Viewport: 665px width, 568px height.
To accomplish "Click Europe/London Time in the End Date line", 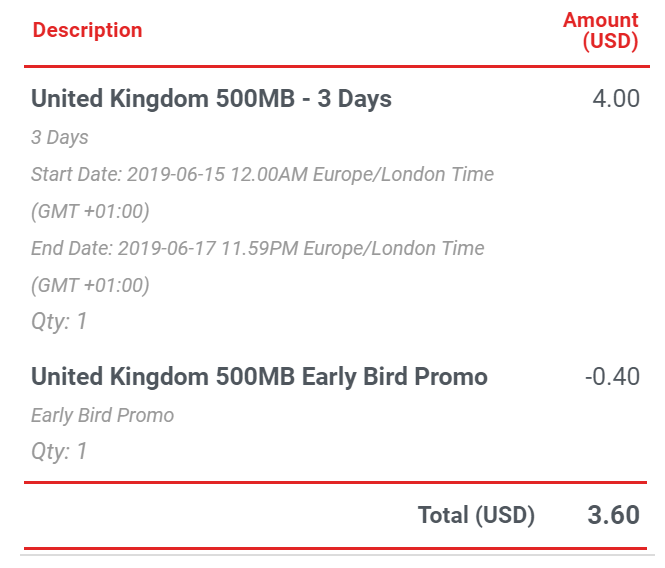I will 394,248.
